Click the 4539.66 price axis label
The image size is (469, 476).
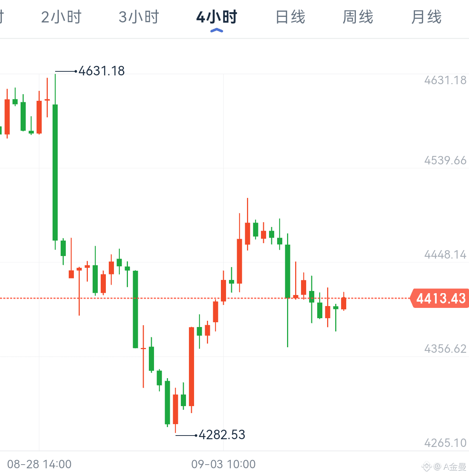(x=445, y=160)
